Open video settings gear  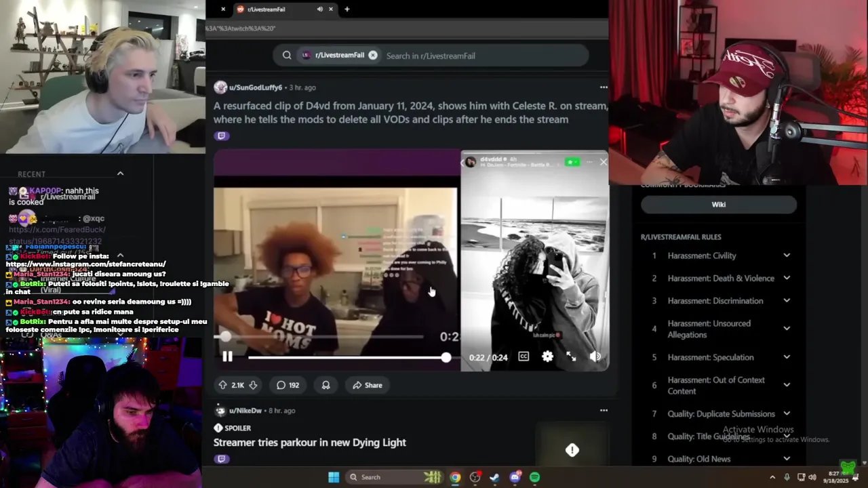[547, 357]
